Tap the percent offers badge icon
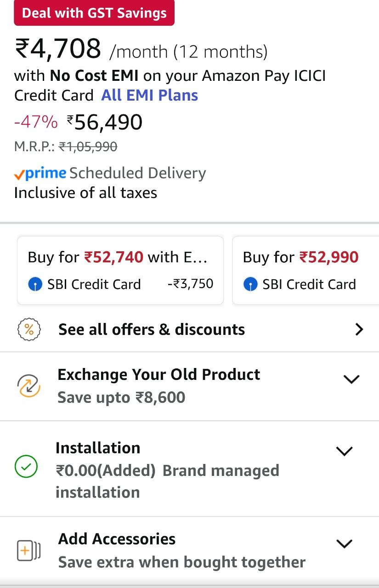Image resolution: width=379 pixels, height=588 pixels. (28, 329)
